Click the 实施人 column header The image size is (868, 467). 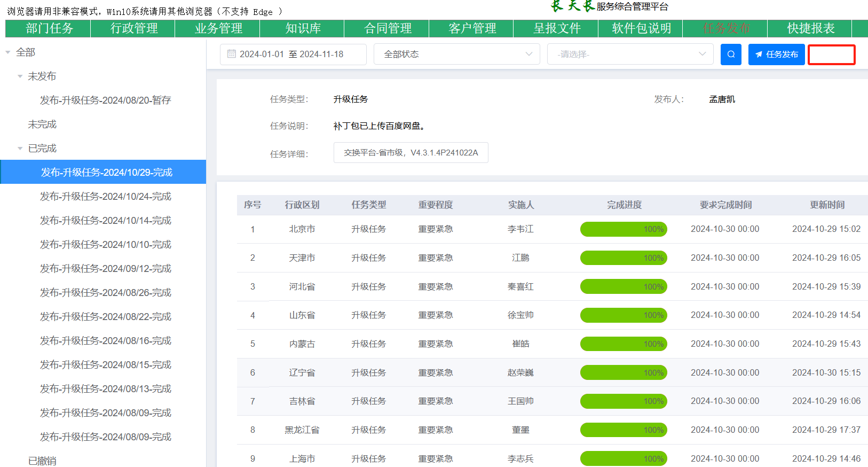[x=521, y=205]
